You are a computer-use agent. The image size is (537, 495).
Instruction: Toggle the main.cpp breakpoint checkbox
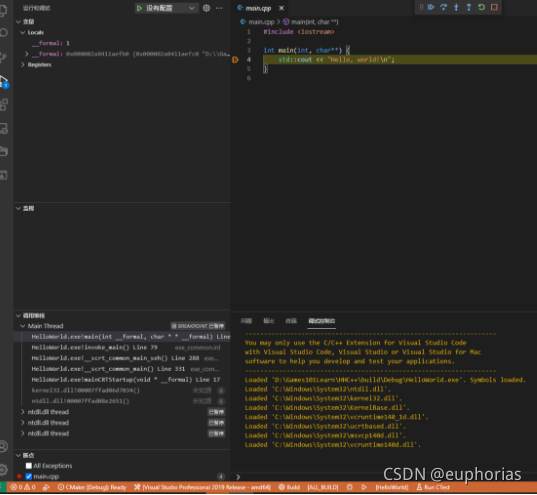[29, 477]
